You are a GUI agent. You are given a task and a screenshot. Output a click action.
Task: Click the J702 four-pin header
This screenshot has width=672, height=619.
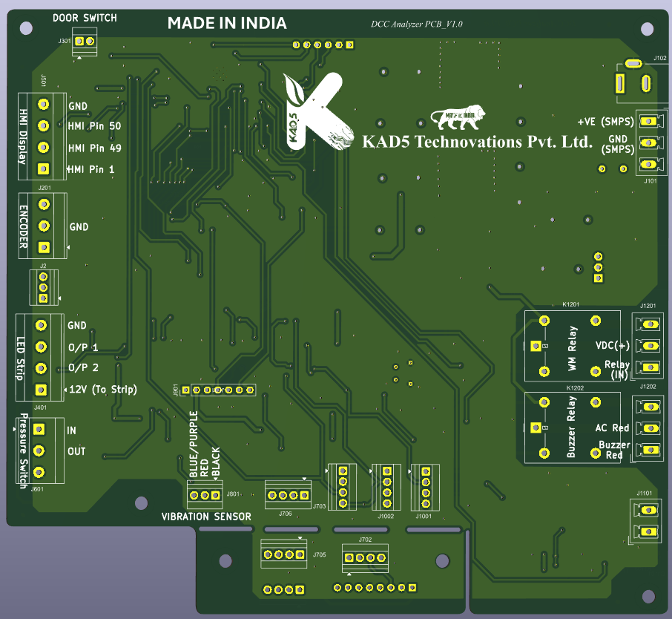point(365,557)
